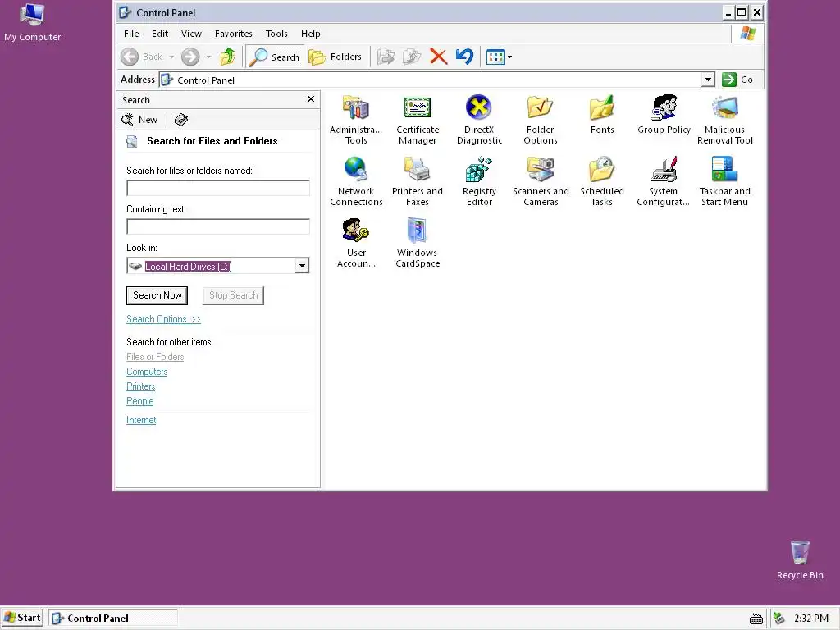Open the Favorites menu

click(234, 34)
